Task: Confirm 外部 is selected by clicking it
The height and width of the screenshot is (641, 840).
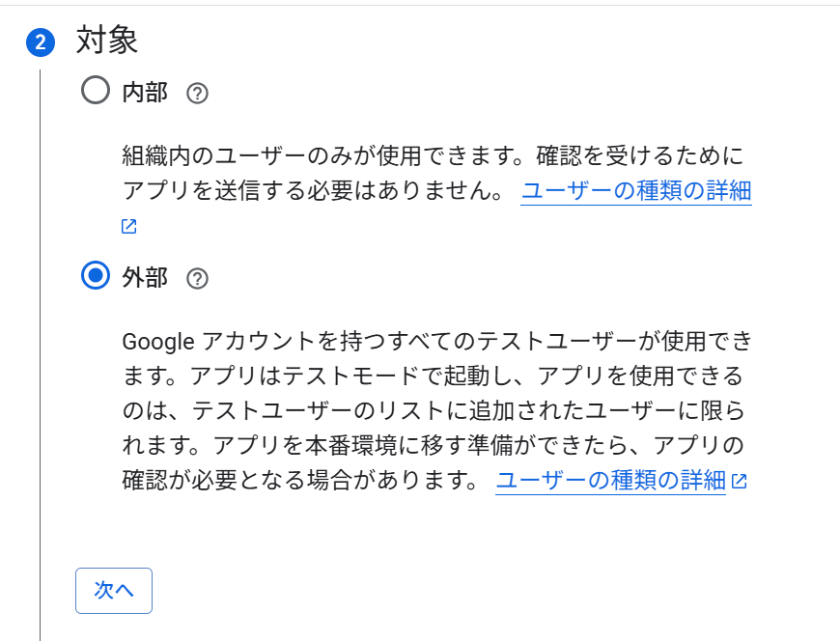Action: tap(94, 277)
